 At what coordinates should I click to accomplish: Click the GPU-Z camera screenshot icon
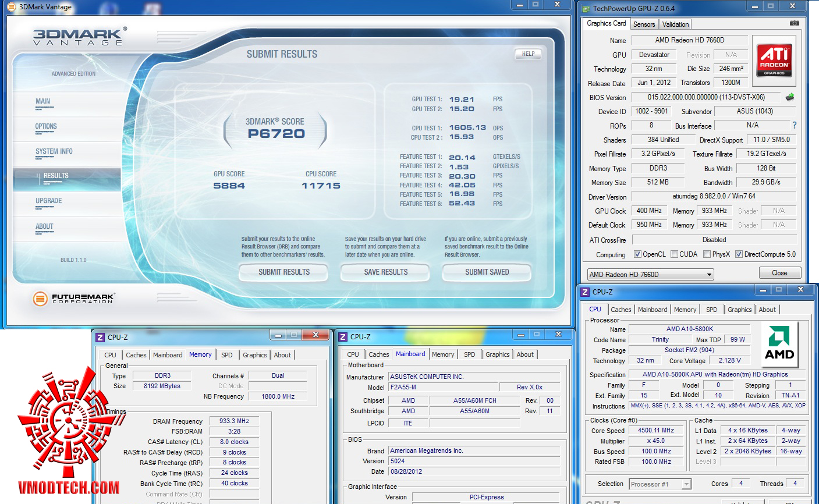point(794,23)
